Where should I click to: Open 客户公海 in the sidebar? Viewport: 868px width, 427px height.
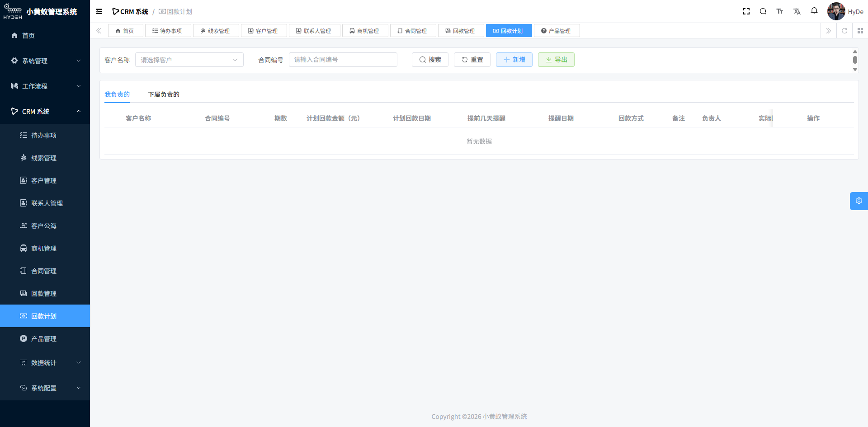click(x=45, y=225)
